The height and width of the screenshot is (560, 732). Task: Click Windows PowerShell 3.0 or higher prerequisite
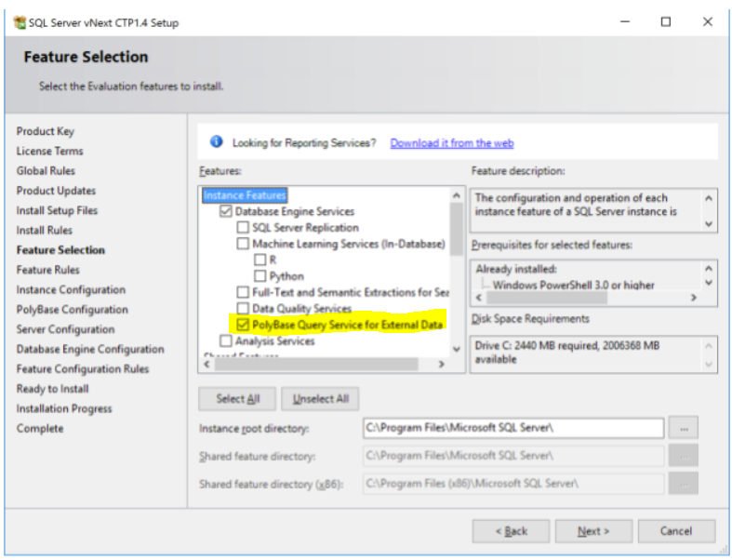[573, 285]
